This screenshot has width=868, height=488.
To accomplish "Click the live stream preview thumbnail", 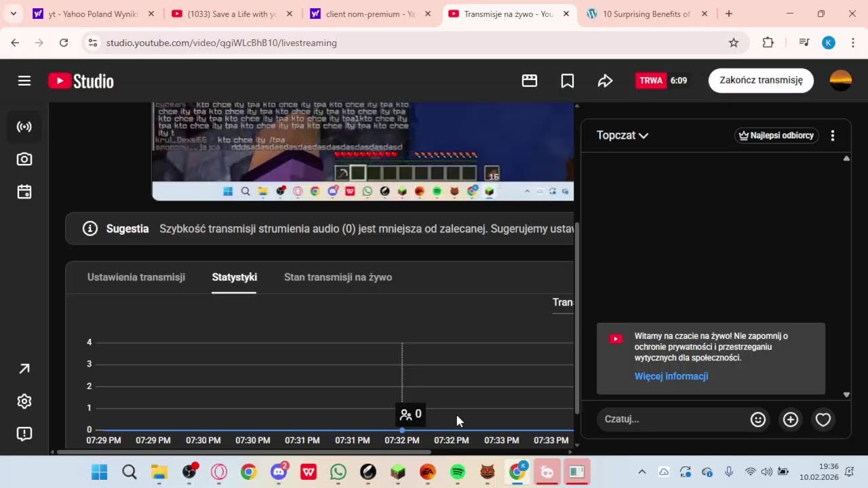I will [363, 151].
